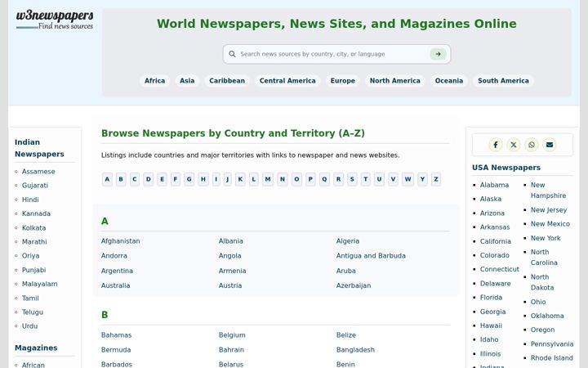Share the page by email icon
This screenshot has height=368, width=588.
[x=550, y=145]
